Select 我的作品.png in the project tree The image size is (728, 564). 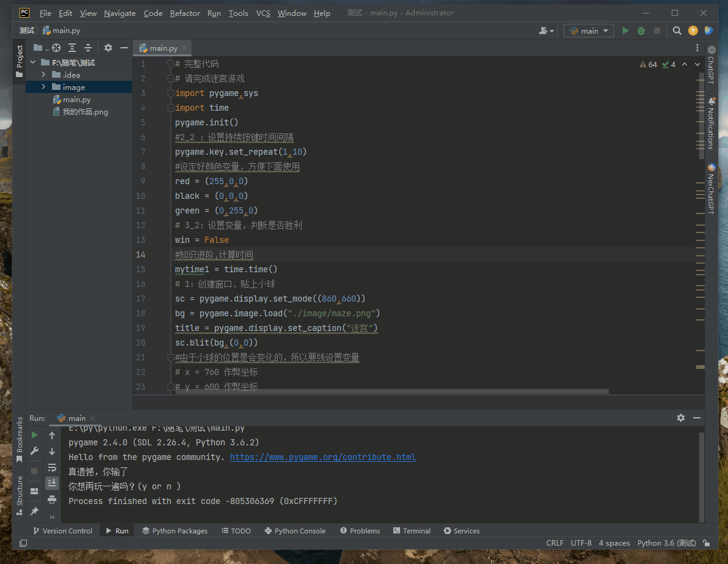[85, 112]
